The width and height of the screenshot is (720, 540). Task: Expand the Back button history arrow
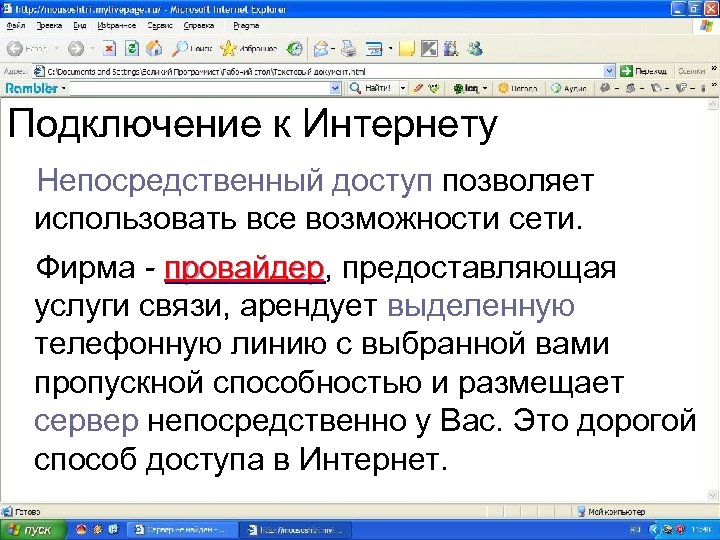56,48
